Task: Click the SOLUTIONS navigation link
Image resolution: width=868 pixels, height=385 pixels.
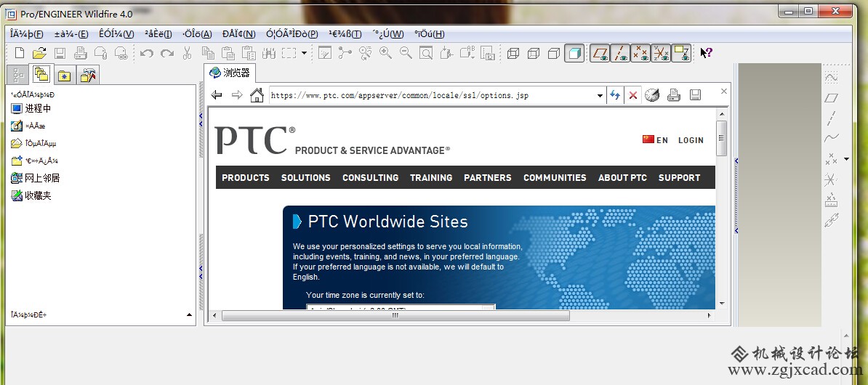Action: (x=305, y=177)
